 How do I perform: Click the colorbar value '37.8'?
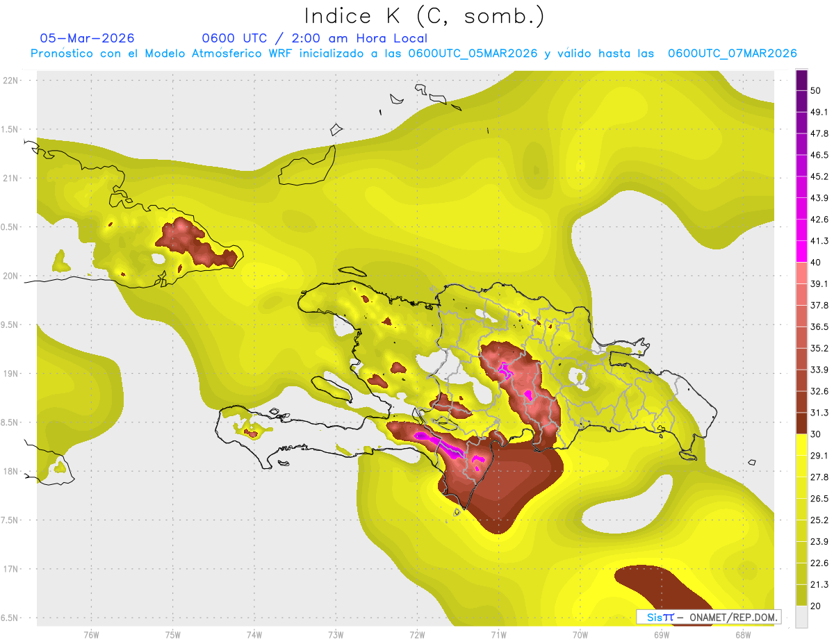click(819, 305)
